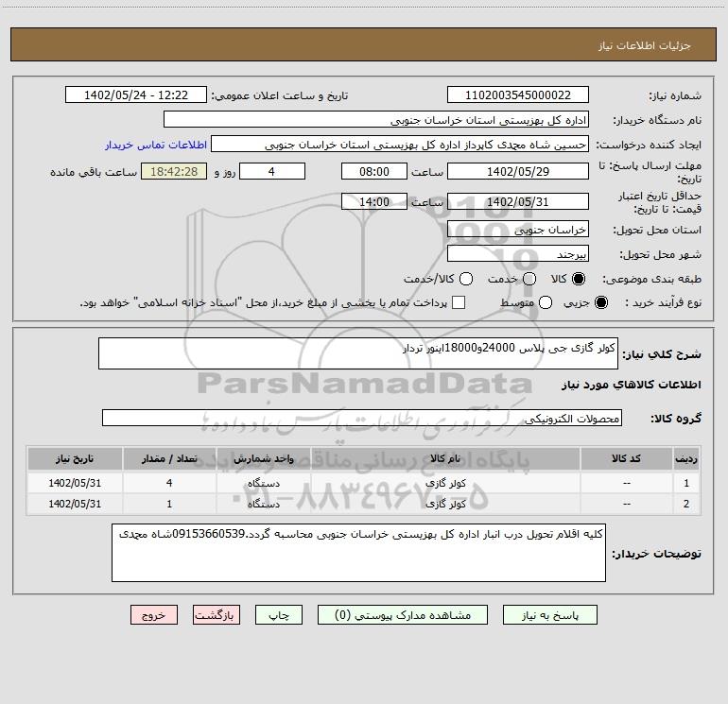
Task: Click the announcement date field 1402/05/24 - 12:22
Action: [136, 95]
